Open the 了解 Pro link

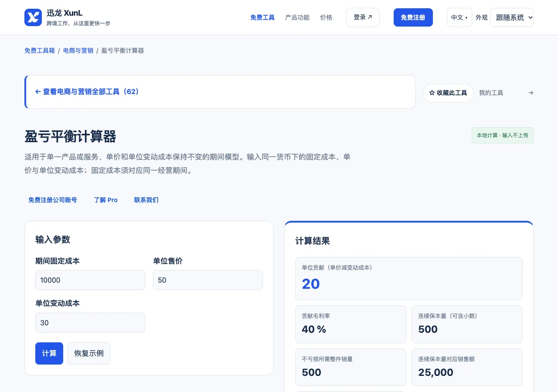(x=105, y=200)
